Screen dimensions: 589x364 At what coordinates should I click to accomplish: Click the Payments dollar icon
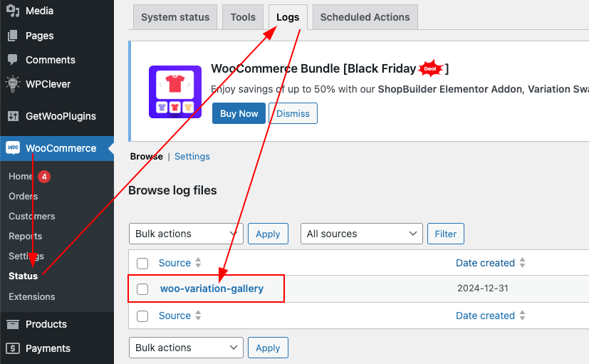tap(13, 348)
